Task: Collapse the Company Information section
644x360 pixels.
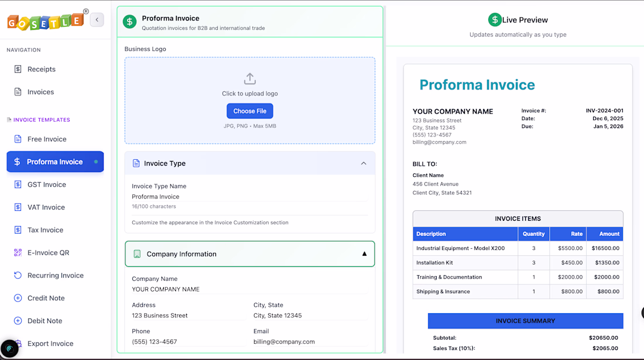Action: pos(364,254)
